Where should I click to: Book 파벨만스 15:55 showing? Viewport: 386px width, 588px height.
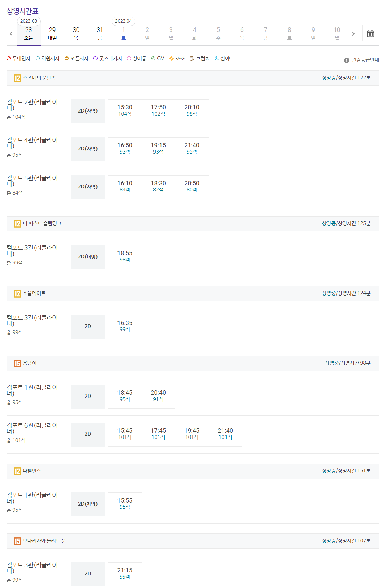click(125, 504)
